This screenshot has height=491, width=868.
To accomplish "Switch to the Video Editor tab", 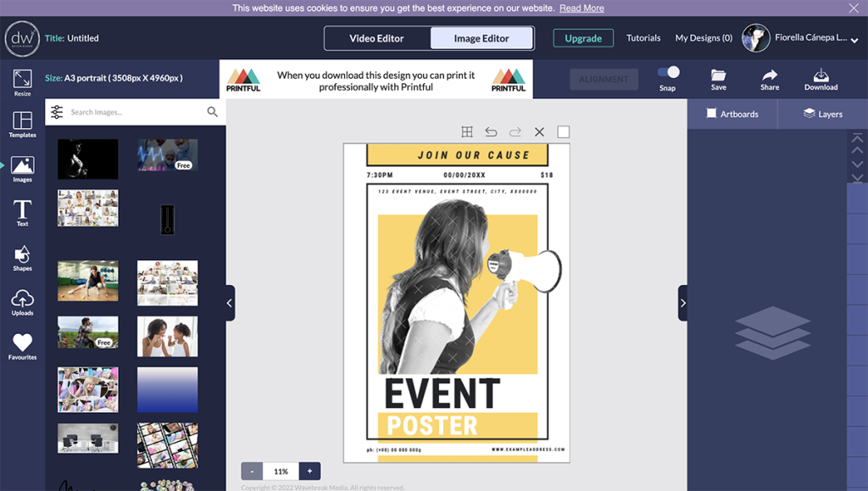I will pos(377,38).
